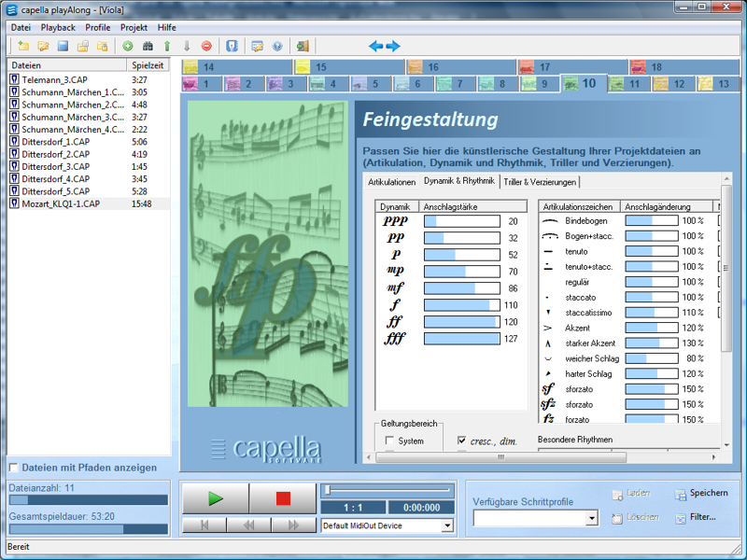The image size is (747, 560).
Task: Click the gray down arrow move-file icon
Action: (187, 46)
